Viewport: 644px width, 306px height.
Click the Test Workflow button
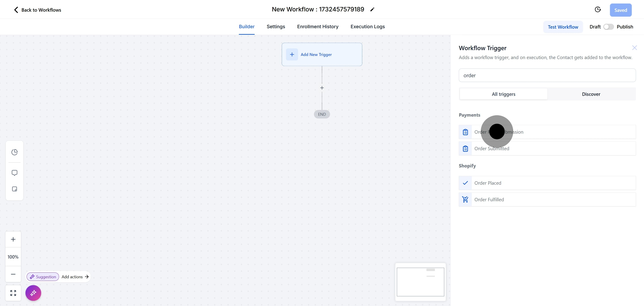coord(563,27)
